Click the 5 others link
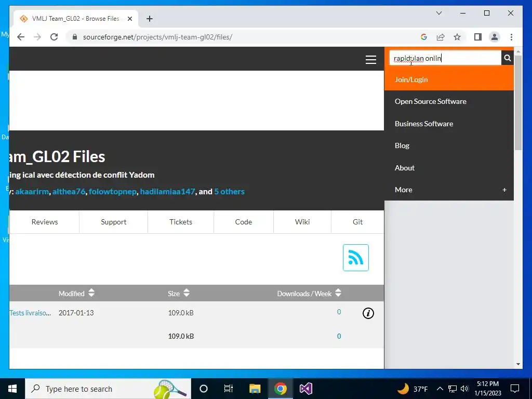 (x=229, y=192)
